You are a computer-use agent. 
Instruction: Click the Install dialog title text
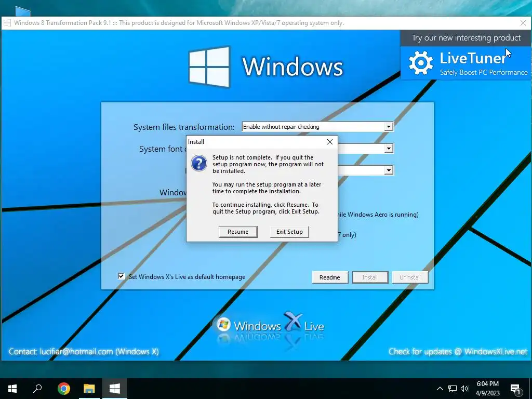(196, 142)
